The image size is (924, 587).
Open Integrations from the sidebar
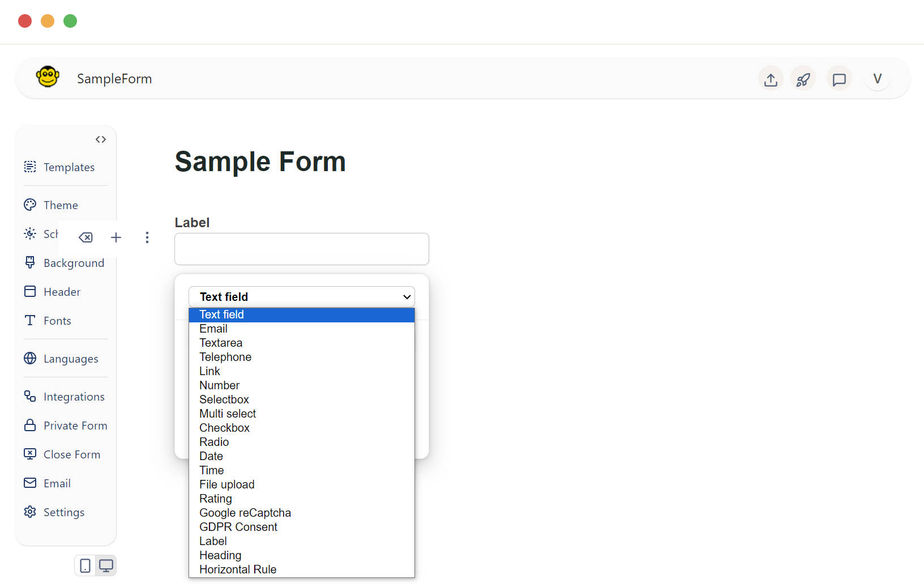(74, 396)
